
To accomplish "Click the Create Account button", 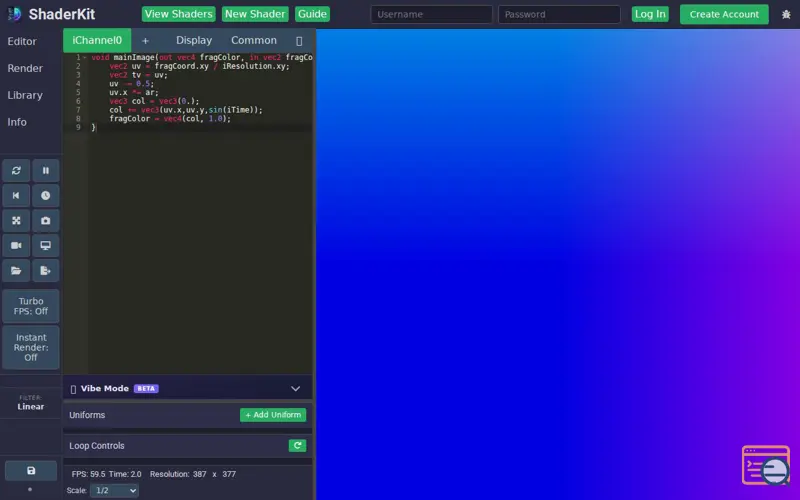I will [724, 14].
